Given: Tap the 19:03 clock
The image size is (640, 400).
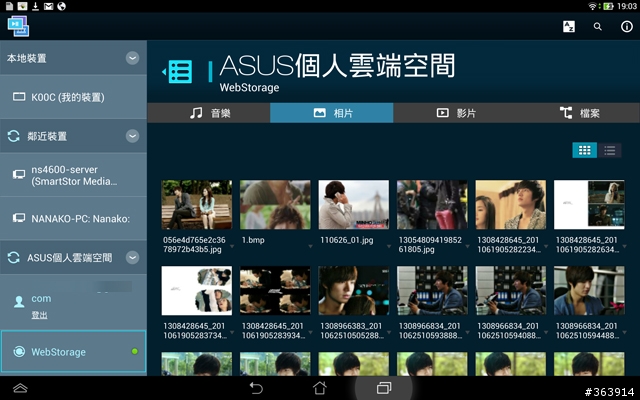Looking at the screenshot, I should (627, 6).
